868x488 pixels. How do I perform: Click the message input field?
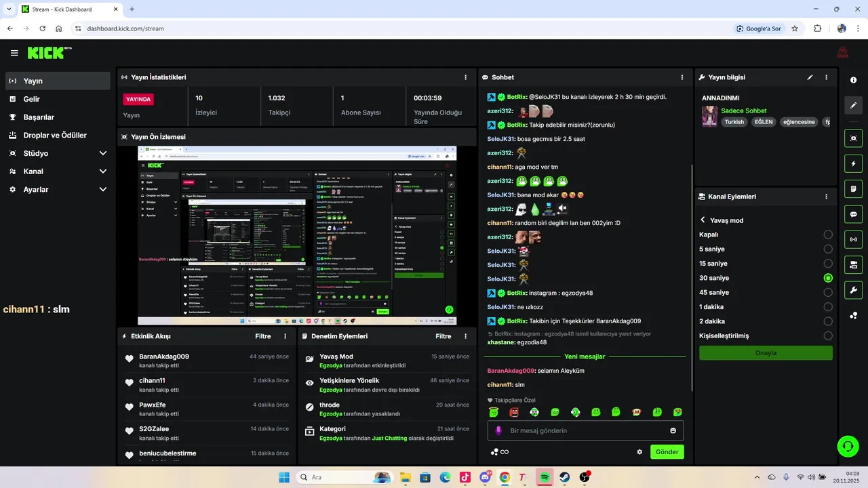585,430
